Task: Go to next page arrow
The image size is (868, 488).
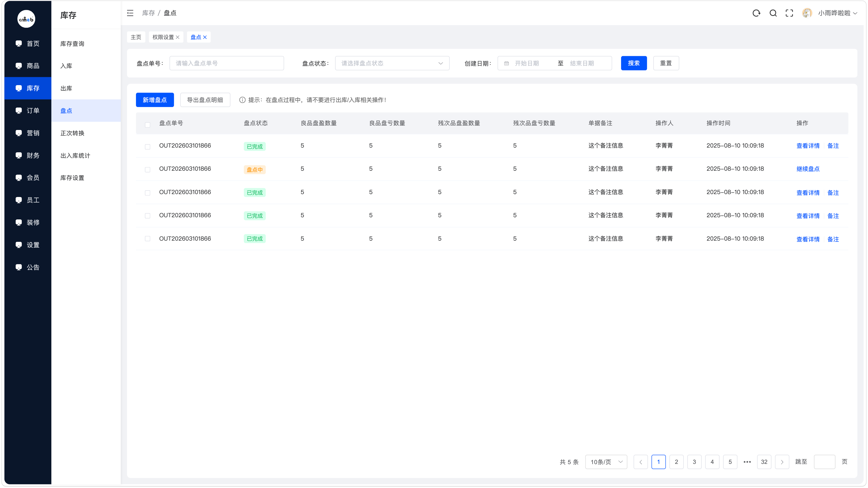Action: [x=782, y=462]
